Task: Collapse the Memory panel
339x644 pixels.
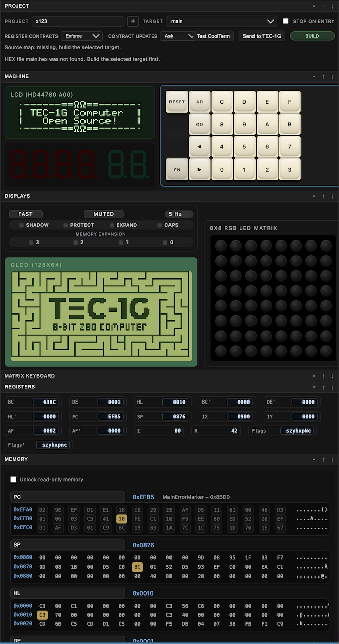Action: (x=314, y=459)
